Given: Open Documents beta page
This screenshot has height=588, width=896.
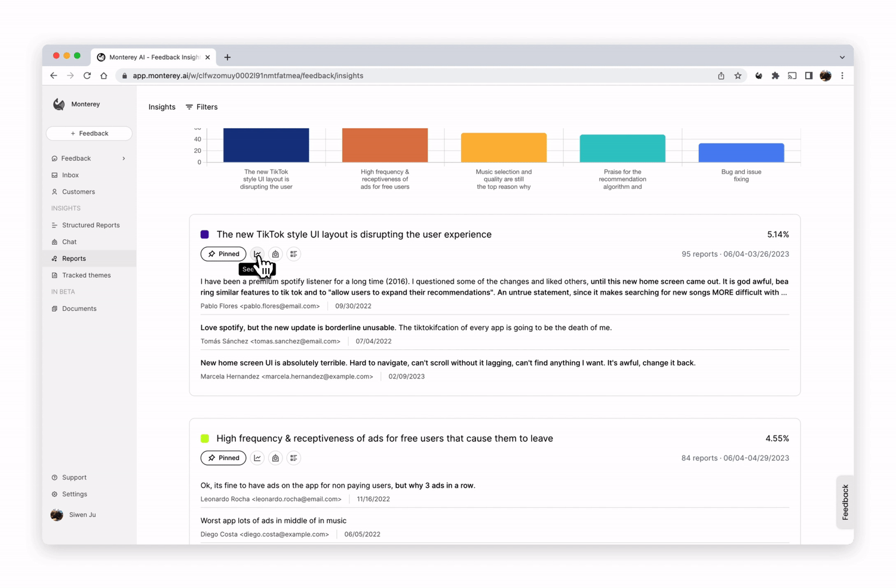Looking at the screenshot, I should point(79,309).
